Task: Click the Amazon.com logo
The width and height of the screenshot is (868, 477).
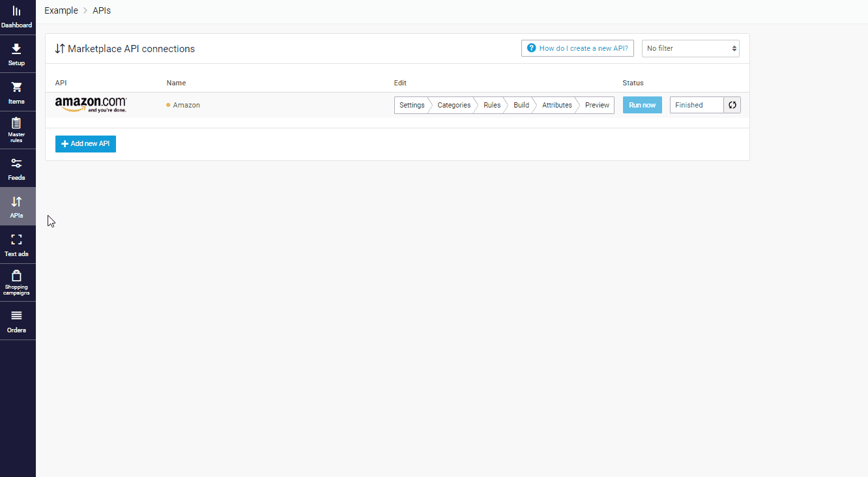Action: 91,104
